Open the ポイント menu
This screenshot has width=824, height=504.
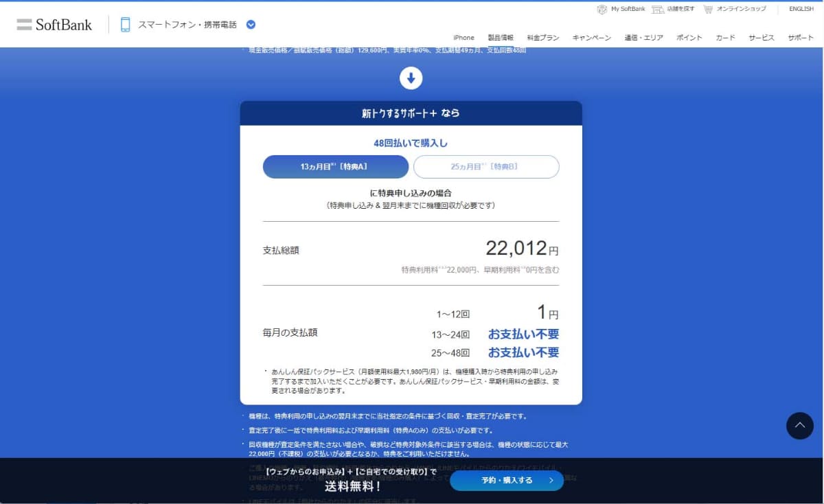(689, 38)
